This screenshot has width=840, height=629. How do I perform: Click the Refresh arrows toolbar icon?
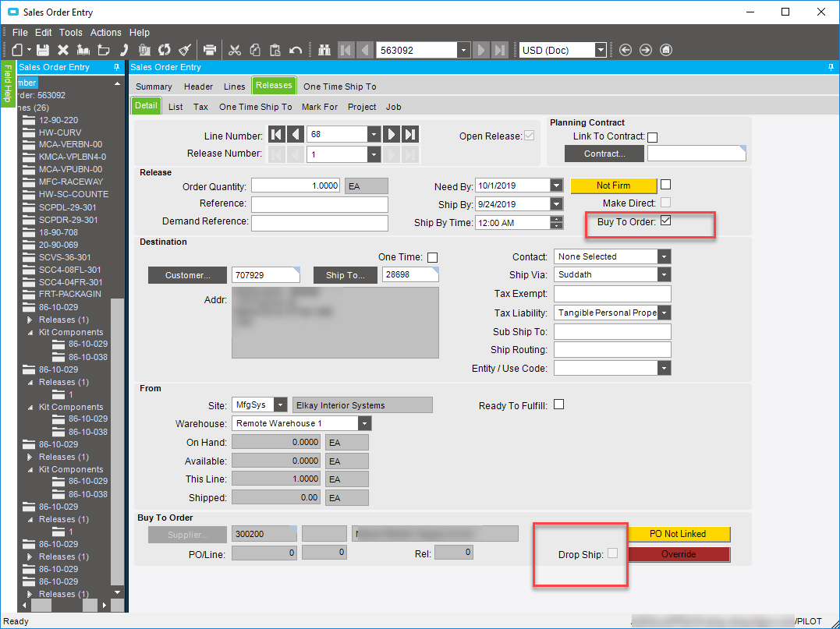(165, 50)
